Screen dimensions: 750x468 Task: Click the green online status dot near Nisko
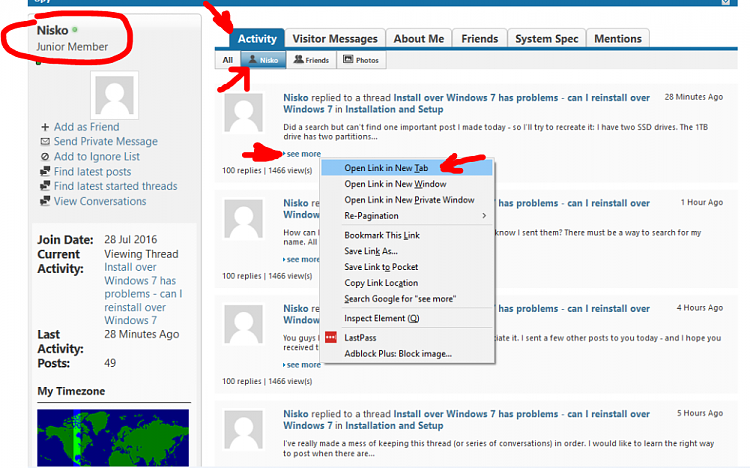point(75,30)
